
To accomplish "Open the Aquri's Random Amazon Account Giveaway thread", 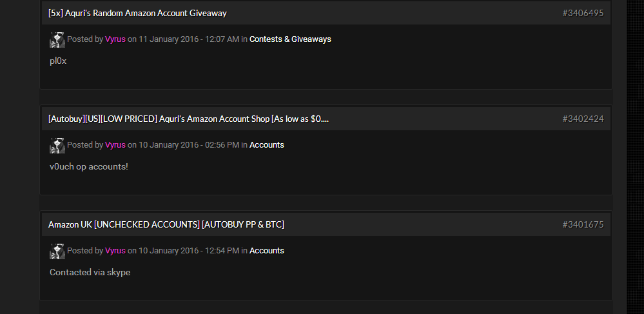I will pos(137,13).
